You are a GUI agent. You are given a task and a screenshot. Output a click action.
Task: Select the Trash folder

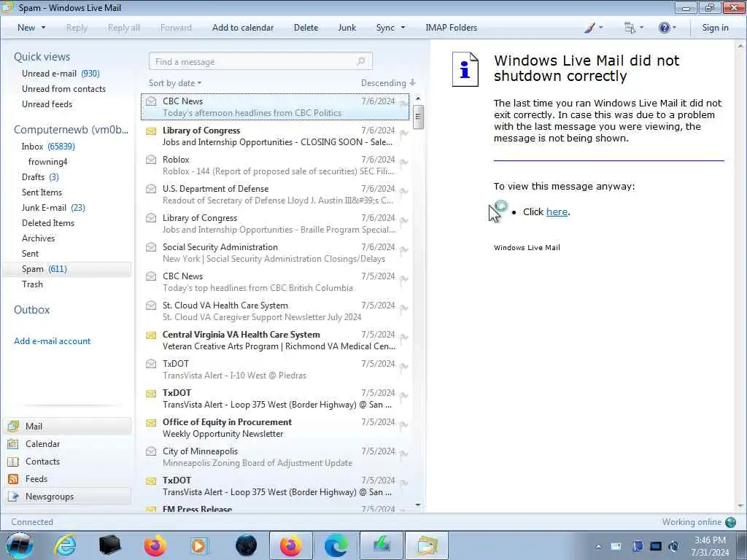tap(32, 284)
